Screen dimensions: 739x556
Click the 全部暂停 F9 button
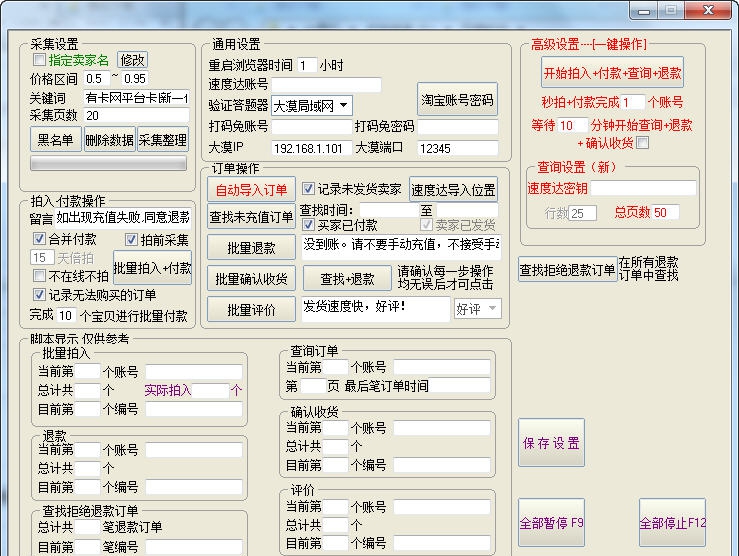pyautogui.click(x=551, y=523)
